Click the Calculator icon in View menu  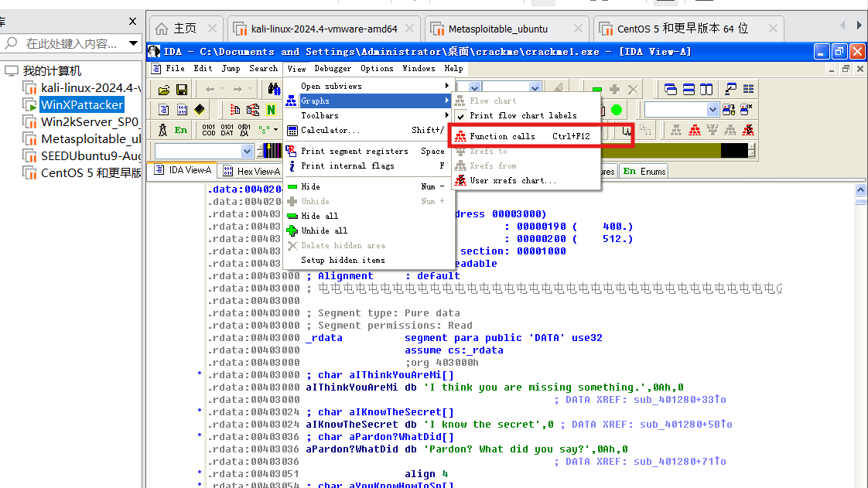292,131
